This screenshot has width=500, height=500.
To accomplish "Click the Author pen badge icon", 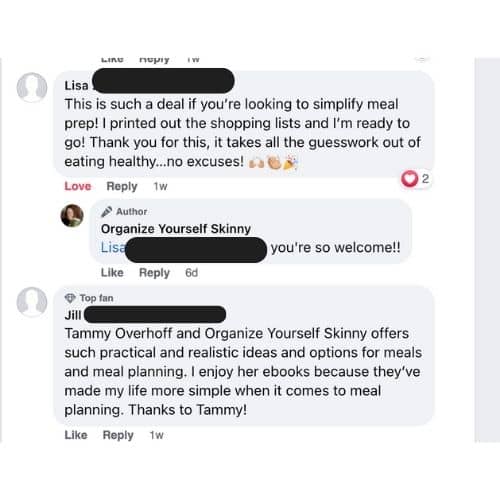I will click(106, 212).
